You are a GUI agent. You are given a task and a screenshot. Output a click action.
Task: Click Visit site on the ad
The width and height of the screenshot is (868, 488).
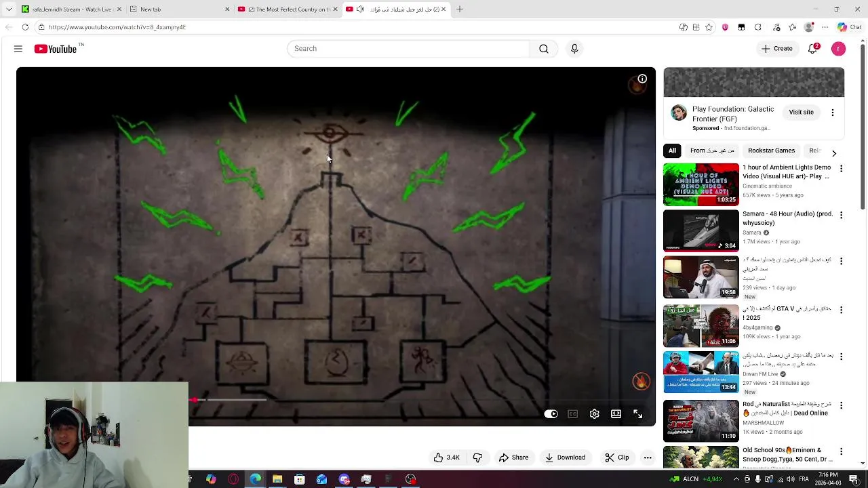[x=801, y=113]
